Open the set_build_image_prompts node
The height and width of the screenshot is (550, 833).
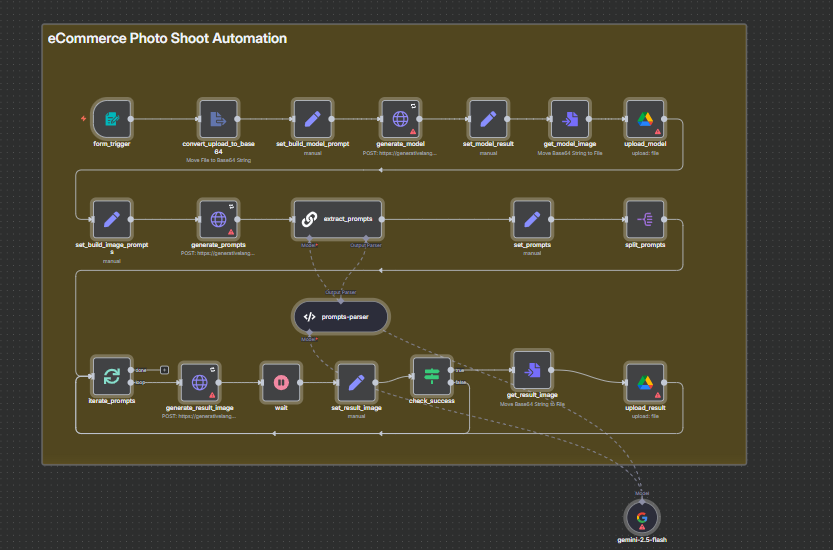point(112,219)
